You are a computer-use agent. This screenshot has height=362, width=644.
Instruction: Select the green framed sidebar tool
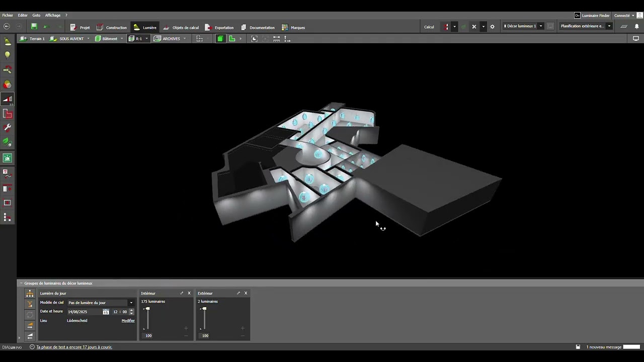click(x=8, y=158)
